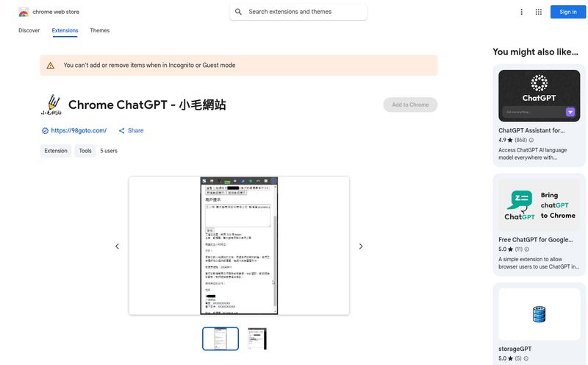Viewport: 588px width, 365px height.
Task: Open 'Free ChatGPT for Google...' title
Action: [536, 240]
